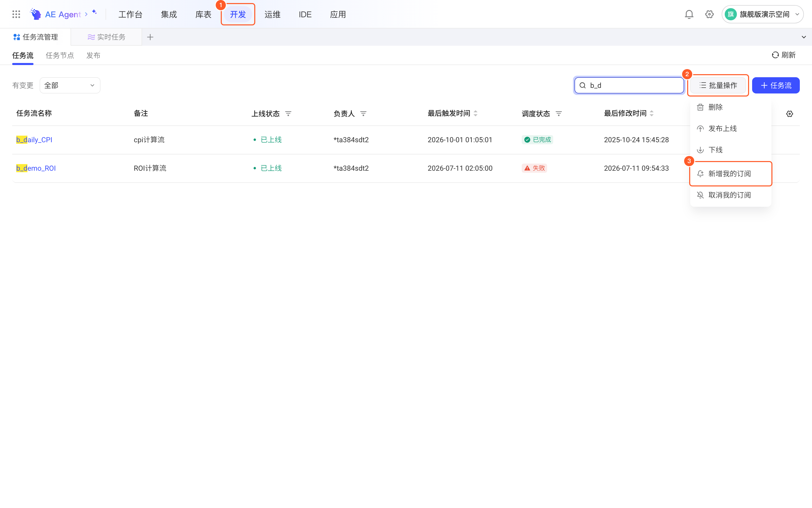Open the b_demo_ROI task flow link
The image size is (812, 508).
(x=36, y=168)
